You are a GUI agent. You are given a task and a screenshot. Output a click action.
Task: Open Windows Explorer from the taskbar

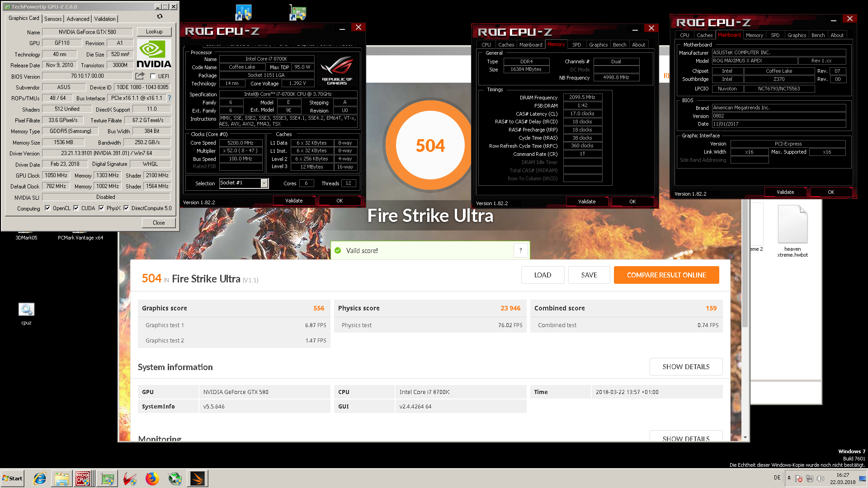pyautogui.click(x=62, y=479)
